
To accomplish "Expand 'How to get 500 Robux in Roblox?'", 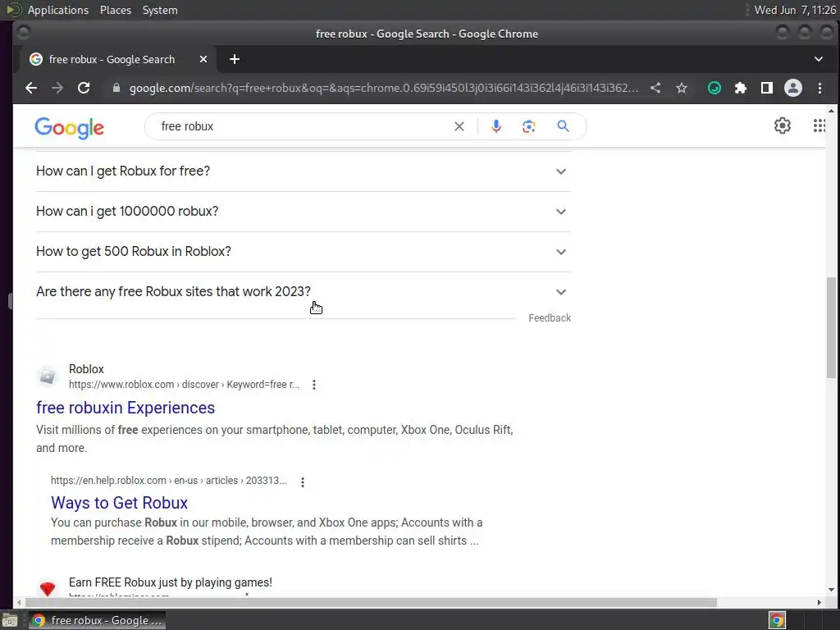I will 304,252.
